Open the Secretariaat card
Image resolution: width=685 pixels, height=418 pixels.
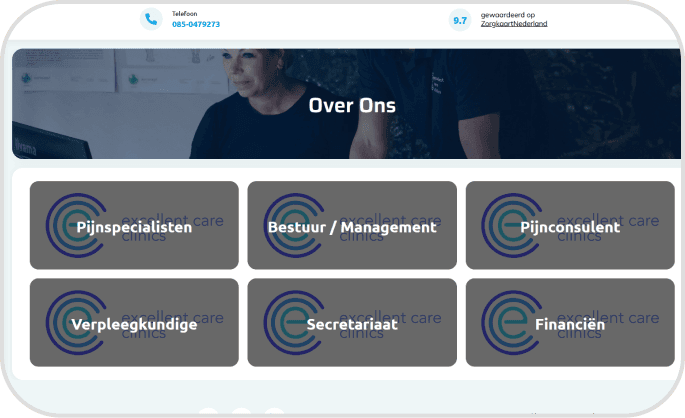(352, 325)
